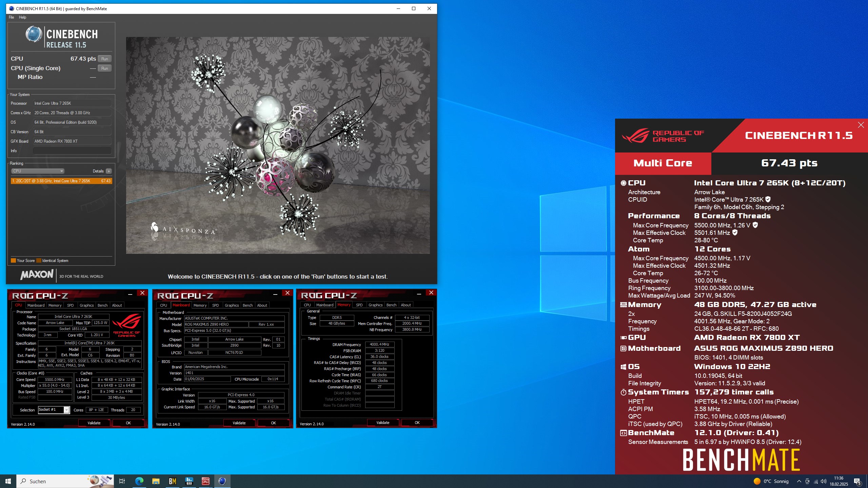Expand ranking Details arrow button
Viewport: 868px width, 488px height.
(x=108, y=171)
